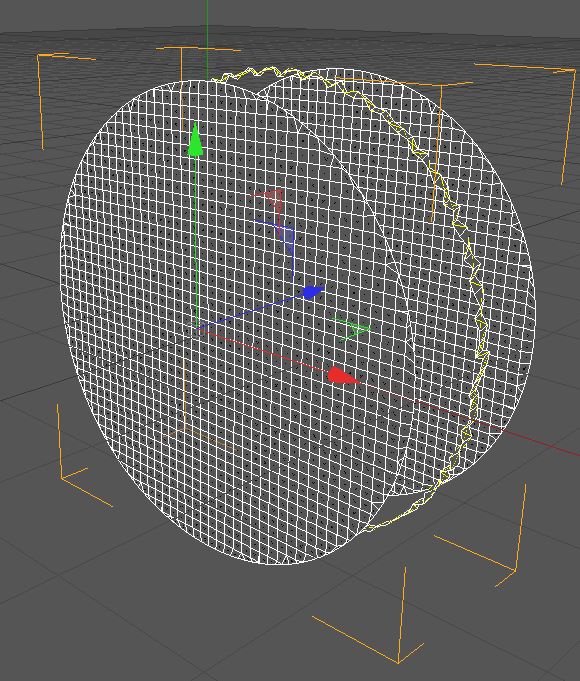Click the green Y-axis shaft of the gizmo
580x681 pixels.
coord(196,241)
